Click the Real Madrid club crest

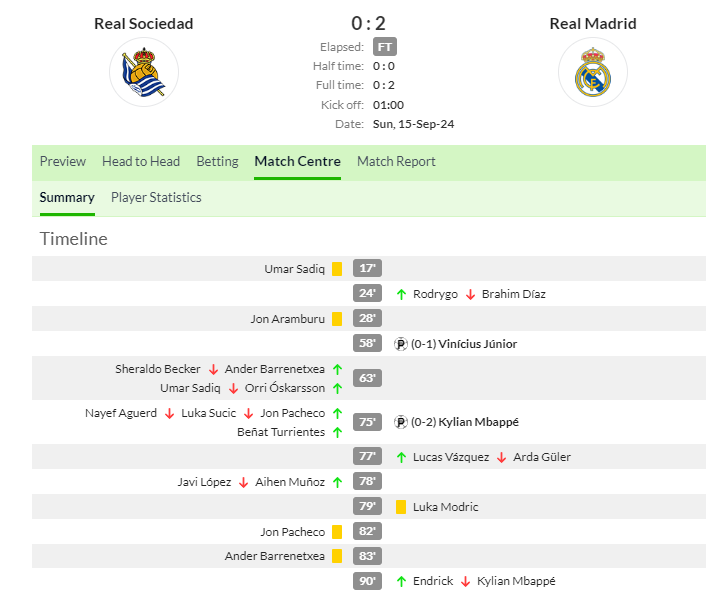pos(593,72)
